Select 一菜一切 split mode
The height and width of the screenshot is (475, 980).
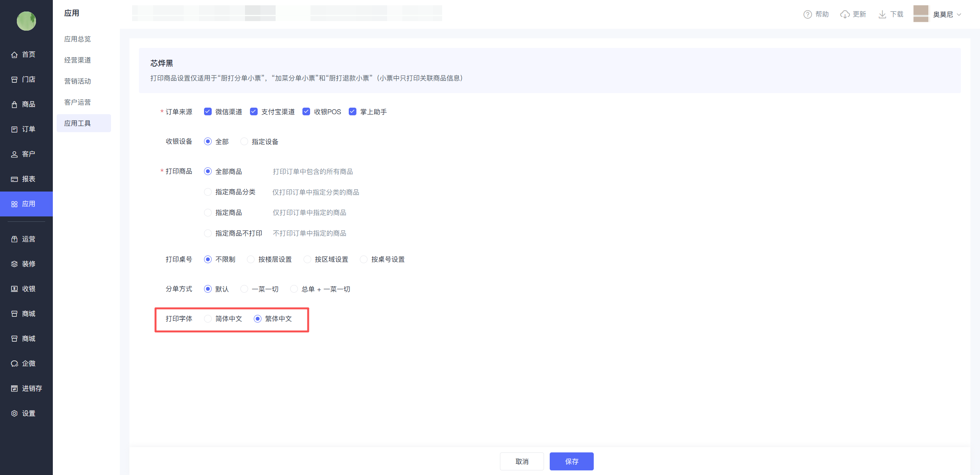pos(244,289)
